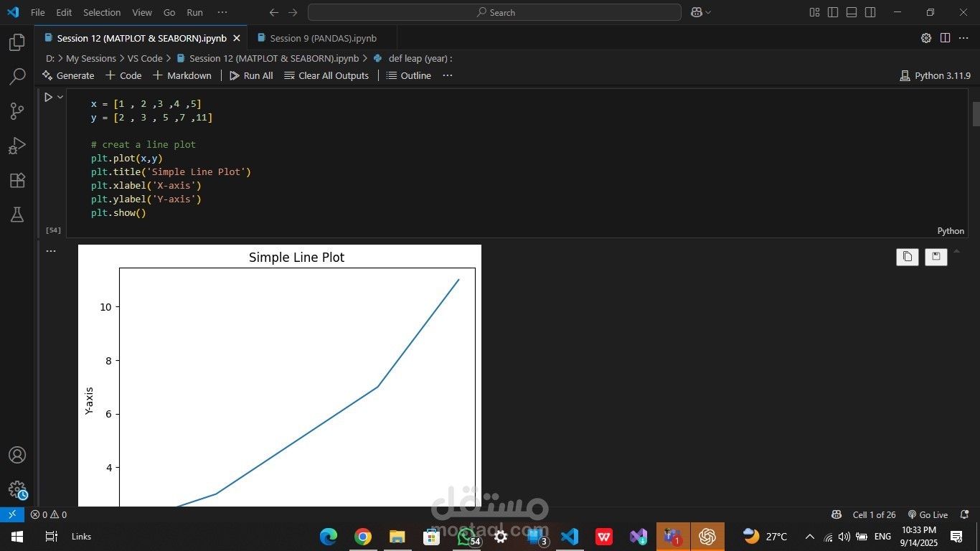Open the notebook settings gear in the tab bar
Image resolution: width=980 pixels, height=551 pixels.
pos(926,38)
